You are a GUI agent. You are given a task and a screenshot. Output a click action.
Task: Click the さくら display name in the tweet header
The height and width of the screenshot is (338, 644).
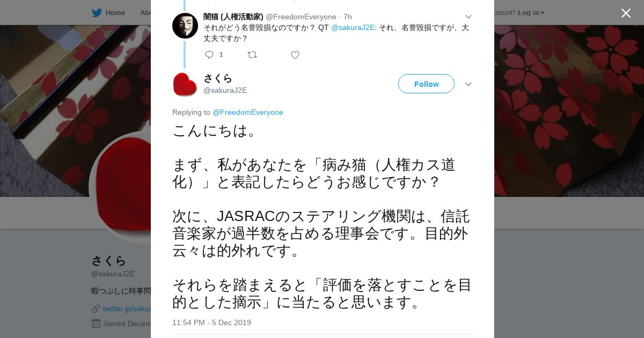coord(218,78)
